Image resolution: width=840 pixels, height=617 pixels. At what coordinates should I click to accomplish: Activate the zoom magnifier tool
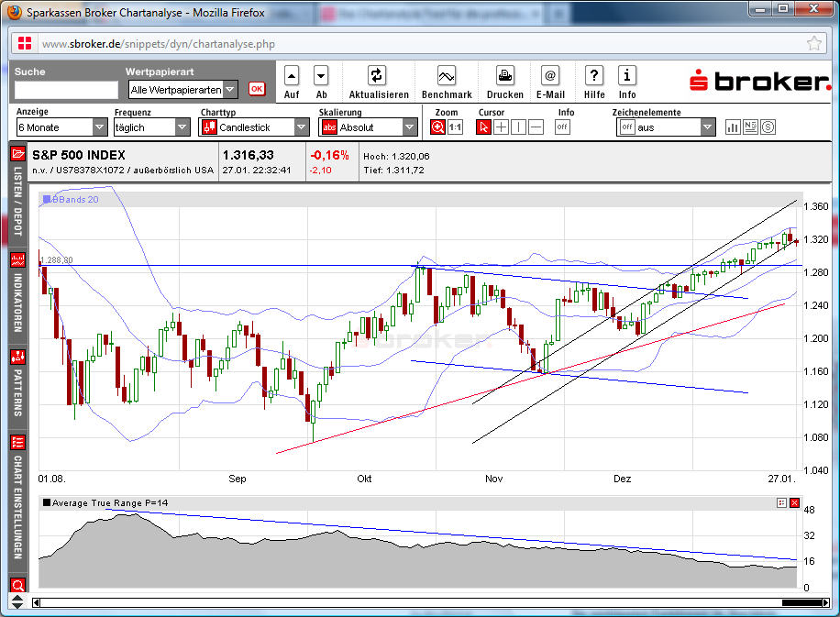tap(437, 127)
